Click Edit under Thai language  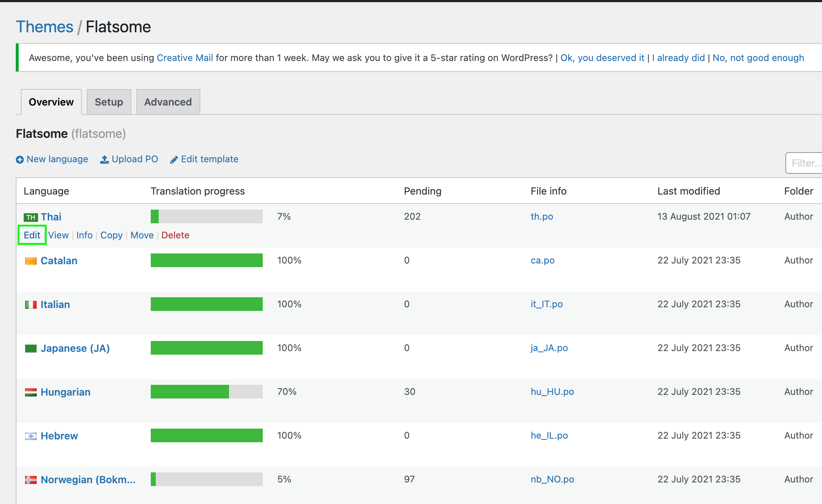pyautogui.click(x=32, y=235)
